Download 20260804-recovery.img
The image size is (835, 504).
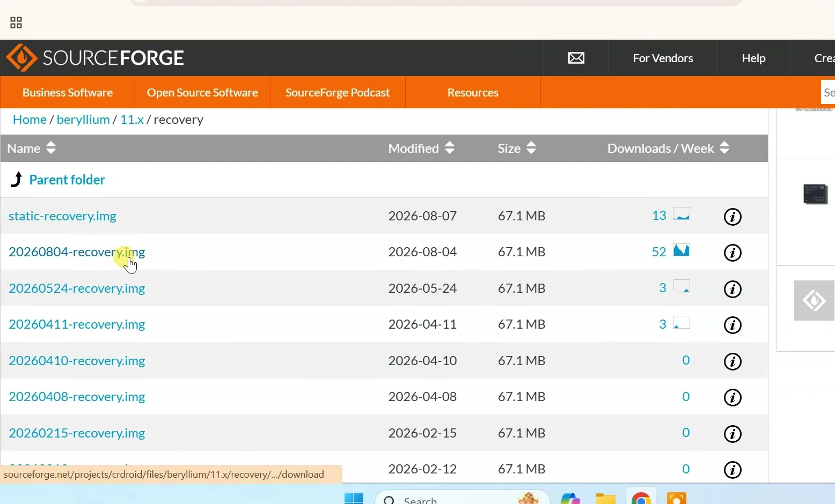point(77,252)
